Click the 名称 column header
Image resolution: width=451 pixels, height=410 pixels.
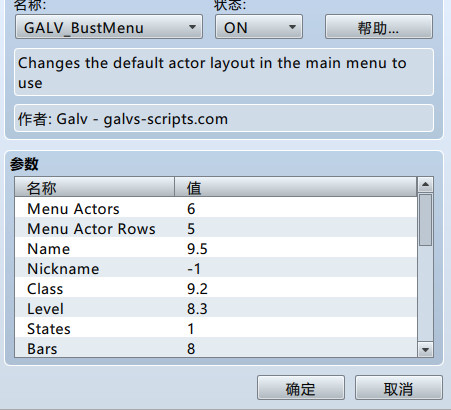pos(95,187)
